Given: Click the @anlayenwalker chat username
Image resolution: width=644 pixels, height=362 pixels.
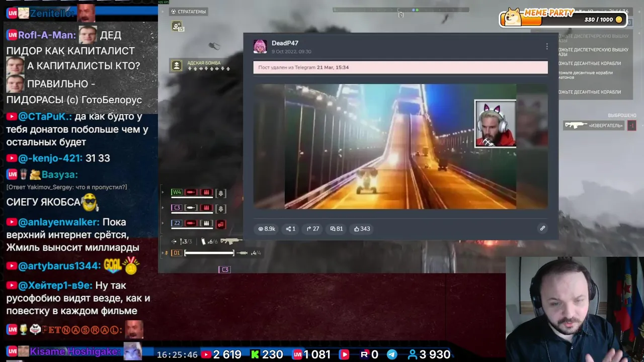Looking at the screenshot, I should [x=59, y=222].
